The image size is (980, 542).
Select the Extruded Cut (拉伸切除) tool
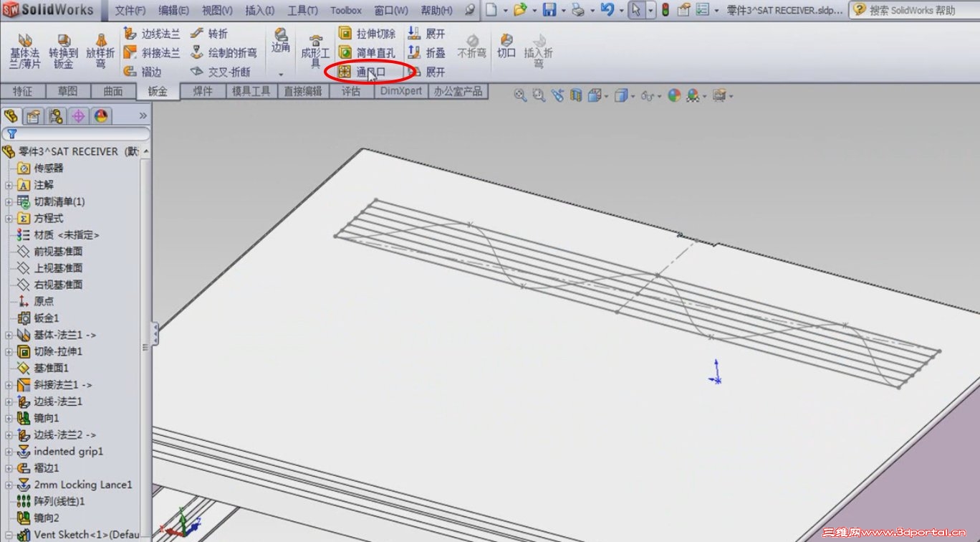click(x=367, y=34)
